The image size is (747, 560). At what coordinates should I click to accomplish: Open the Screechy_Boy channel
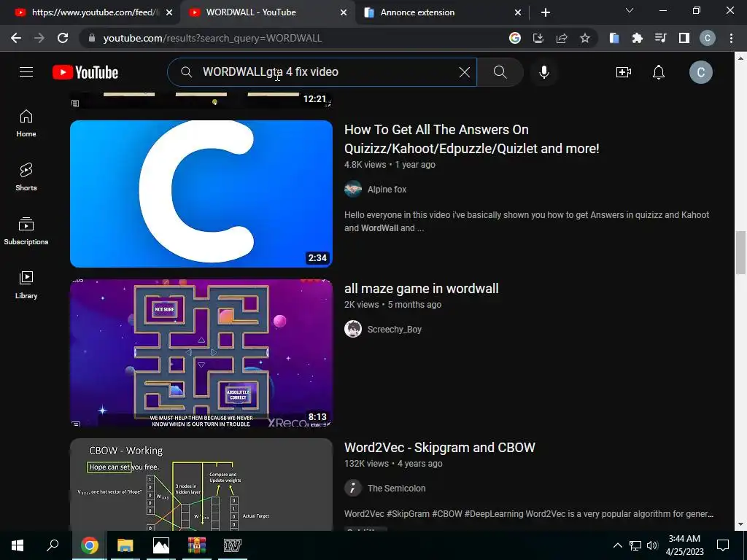pyautogui.click(x=395, y=329)
